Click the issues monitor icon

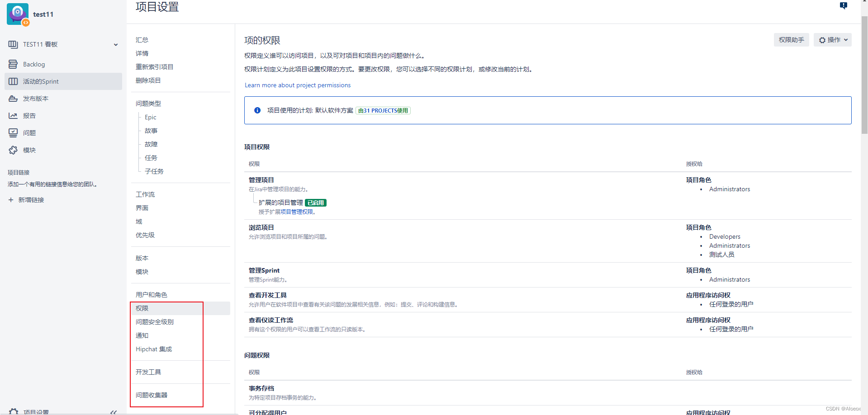(13, 133)
